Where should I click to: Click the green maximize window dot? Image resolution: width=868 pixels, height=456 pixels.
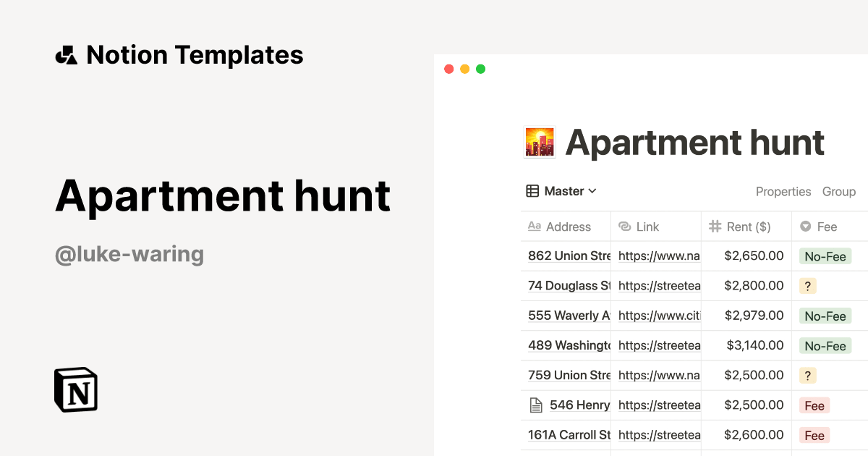480,69
